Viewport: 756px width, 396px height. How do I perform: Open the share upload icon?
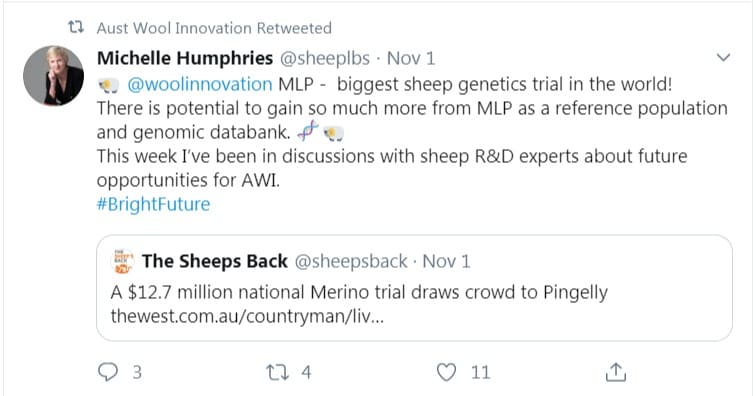[615, 372]
